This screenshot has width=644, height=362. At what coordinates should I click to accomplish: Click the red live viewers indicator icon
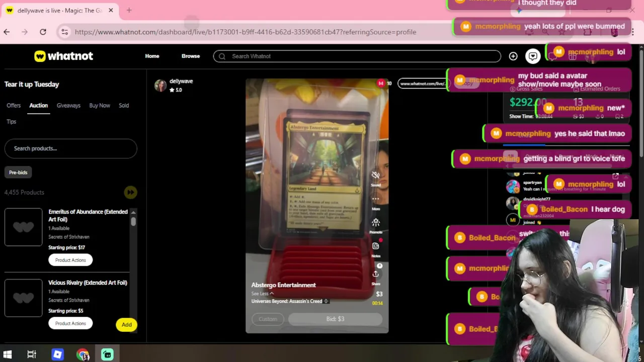pyautogui.click(x=381, y=83)
